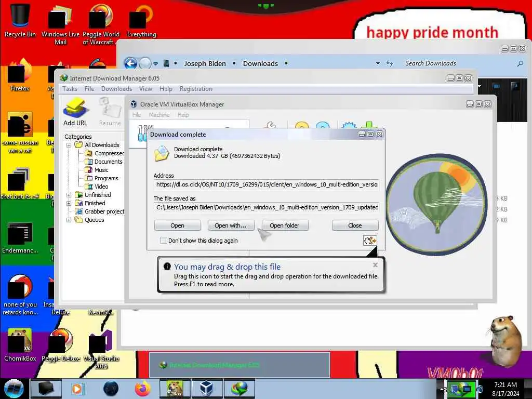Select the 'some russian ran a rat' desktop icon
The height and width of the screenshot is (399, 532).
20,133
